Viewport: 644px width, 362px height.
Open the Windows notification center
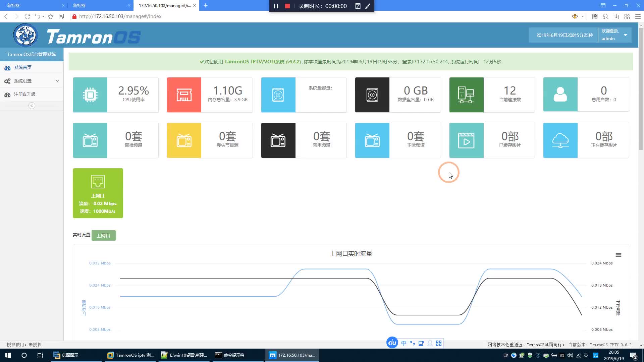tap(634, 355)
